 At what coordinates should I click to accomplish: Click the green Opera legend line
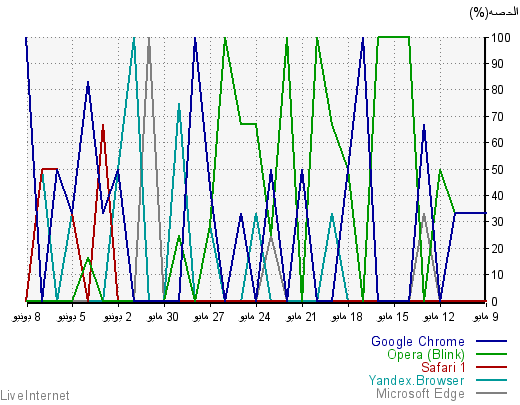coord(491,354)
